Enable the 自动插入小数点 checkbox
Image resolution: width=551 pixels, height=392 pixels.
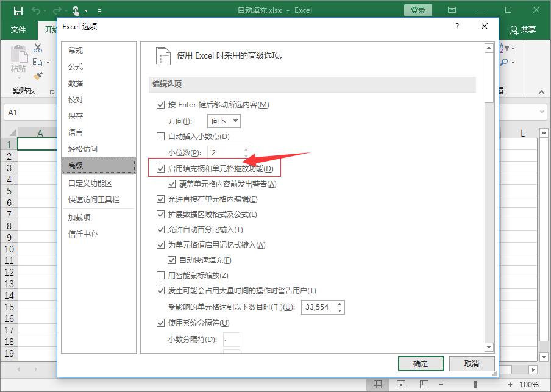click(x=161, y=137)
